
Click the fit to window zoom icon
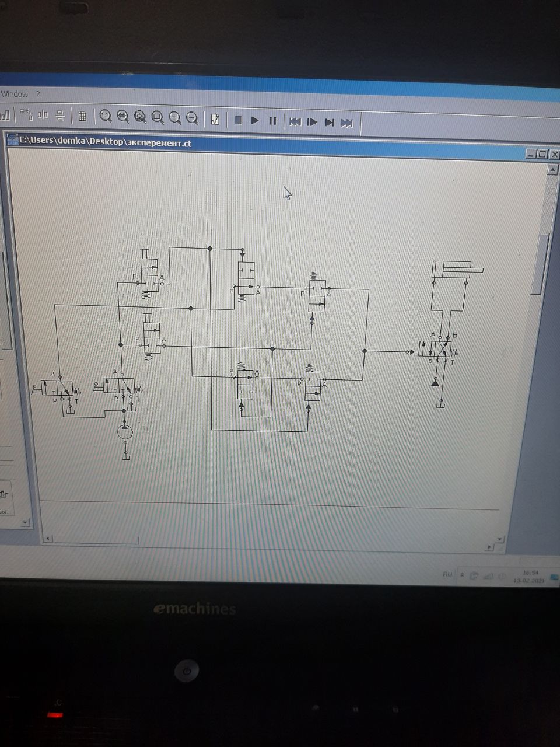click(140, 117)
